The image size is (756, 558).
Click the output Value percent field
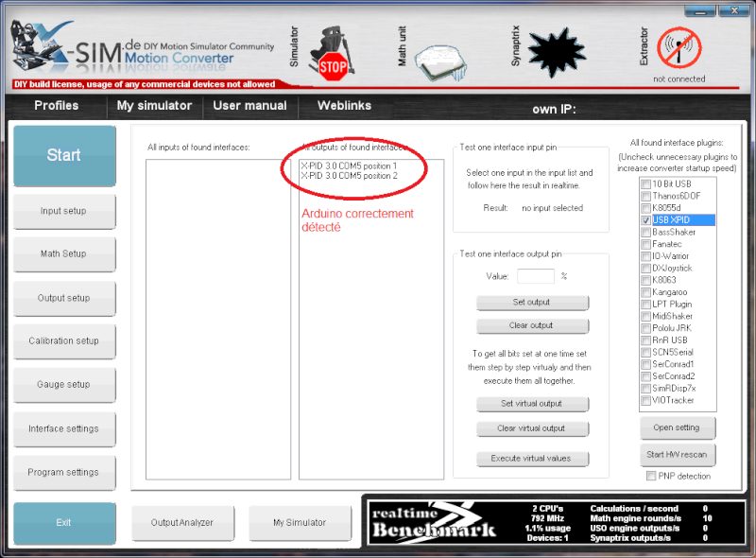(535, 276)
